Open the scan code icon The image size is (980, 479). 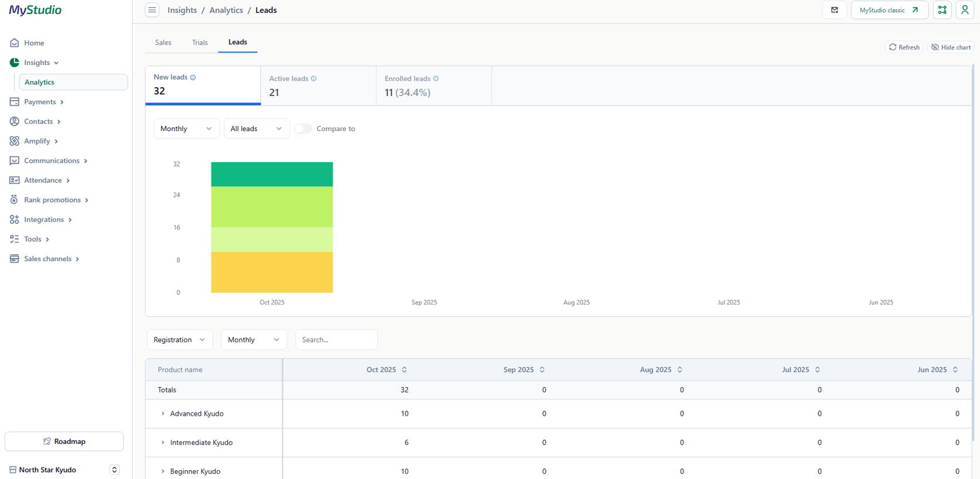point(942,10)
